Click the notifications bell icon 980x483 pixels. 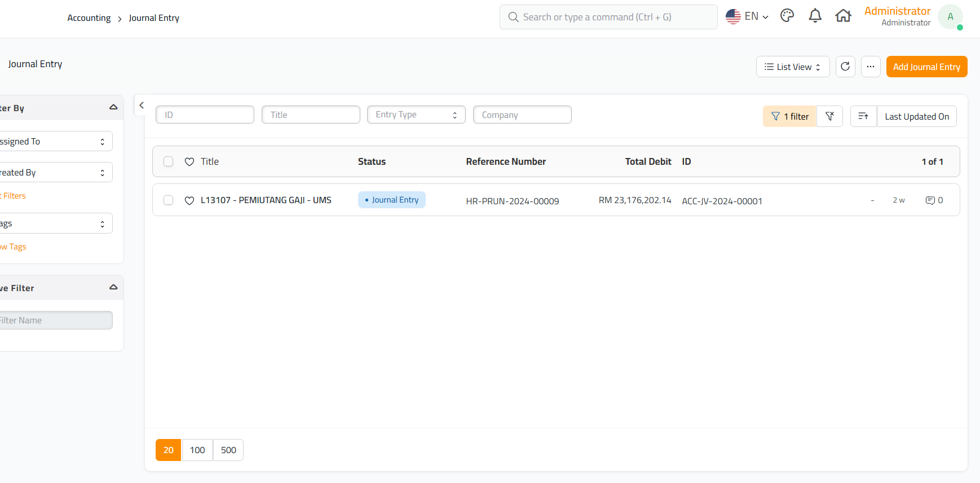point(815,16)
